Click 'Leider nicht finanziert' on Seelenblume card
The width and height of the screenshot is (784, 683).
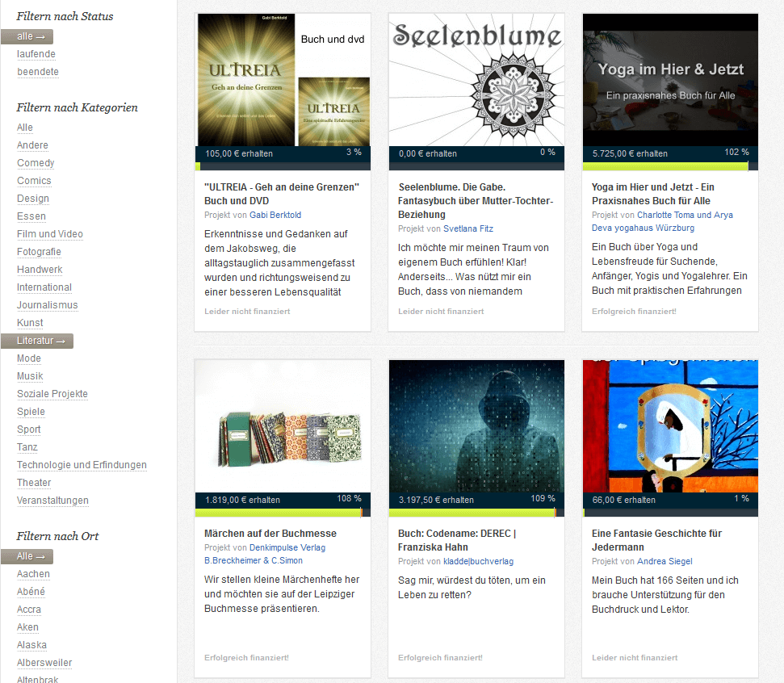click(441, 312)
